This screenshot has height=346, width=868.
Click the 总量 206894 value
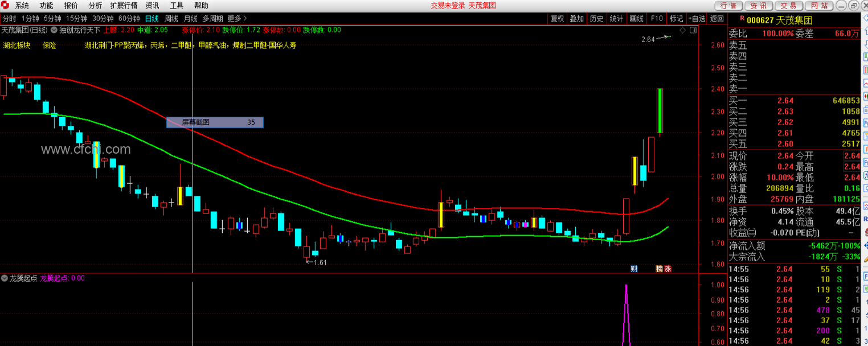tap(780, 188)
